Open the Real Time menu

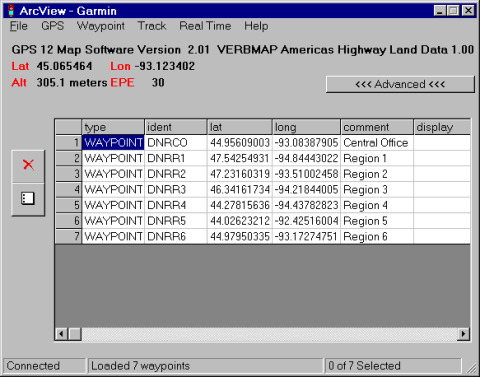[x=205, y=26]
